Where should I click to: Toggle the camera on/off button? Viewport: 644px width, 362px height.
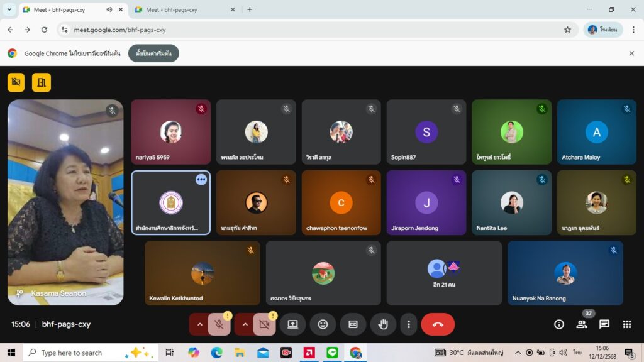264,324
